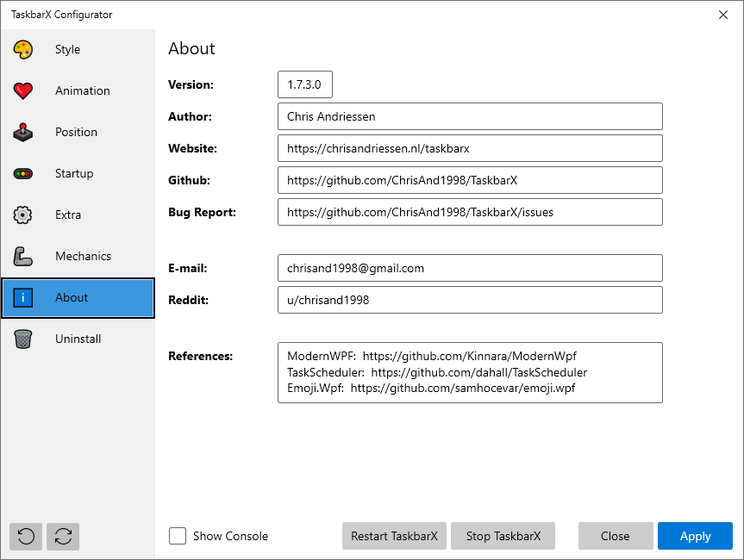Screen dimensions: 744x560
Task: Click the Bug Report issues URL field
Action: pos(470,212)
